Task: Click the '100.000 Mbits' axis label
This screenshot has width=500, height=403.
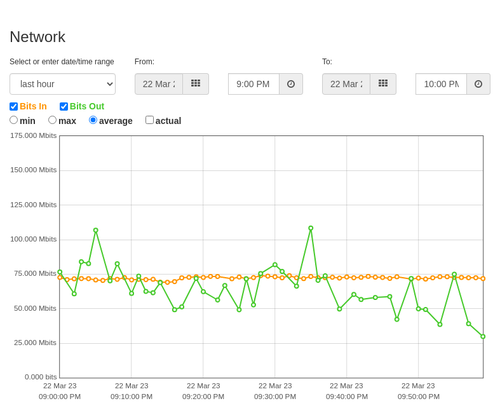Action: click(33, 239)
